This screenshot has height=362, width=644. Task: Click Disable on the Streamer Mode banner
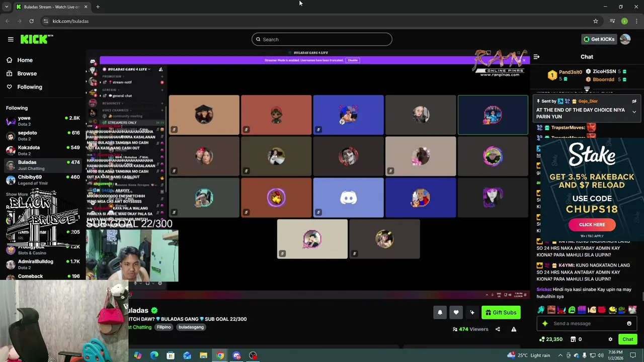[353, 60]
